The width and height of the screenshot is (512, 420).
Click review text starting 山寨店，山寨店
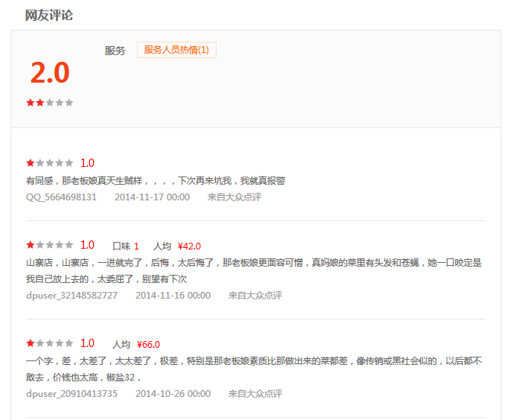tap(254, 271)
